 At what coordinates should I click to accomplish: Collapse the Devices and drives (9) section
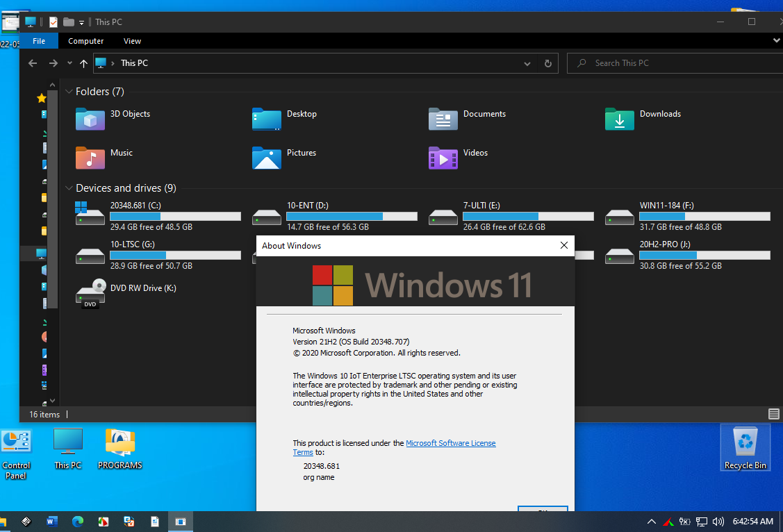click(x=69, y=188)
